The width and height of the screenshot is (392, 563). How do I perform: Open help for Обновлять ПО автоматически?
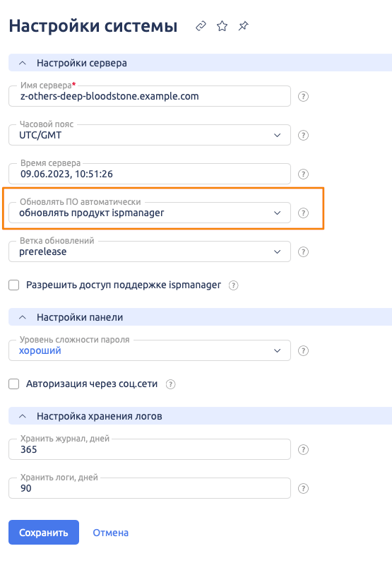coord(303,213)
